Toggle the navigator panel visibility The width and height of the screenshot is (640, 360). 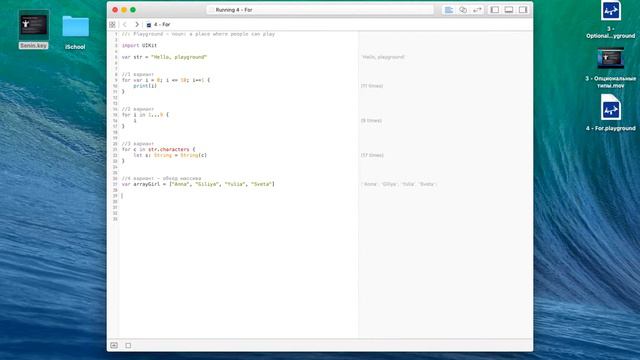click(495, 10)
